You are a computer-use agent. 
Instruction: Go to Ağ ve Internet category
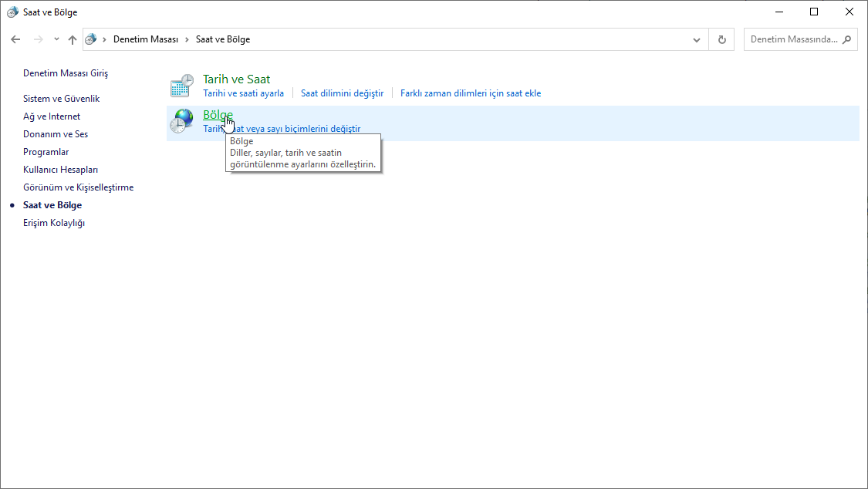click(x=52, y=116)
